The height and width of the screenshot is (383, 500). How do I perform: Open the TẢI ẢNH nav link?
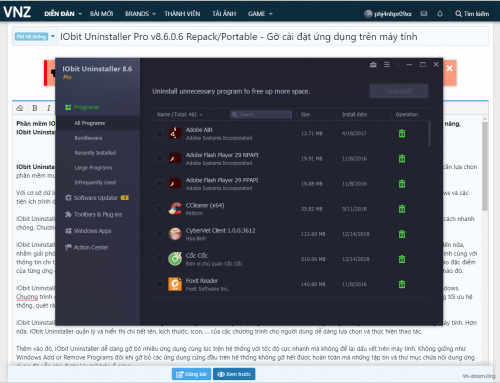click(224, 14)
